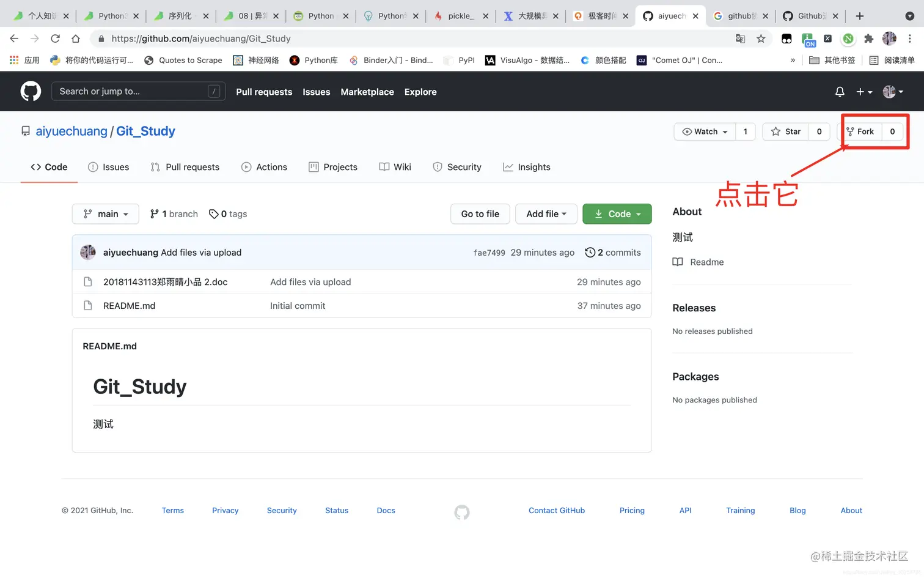Open the Wiki repository tab
This screenshot has height=578, width=924.
point(395,167)
